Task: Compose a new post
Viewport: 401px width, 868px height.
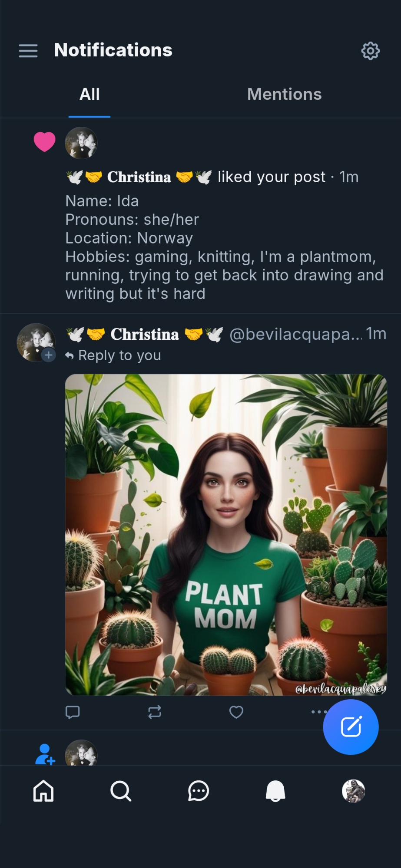Action: 351,727
